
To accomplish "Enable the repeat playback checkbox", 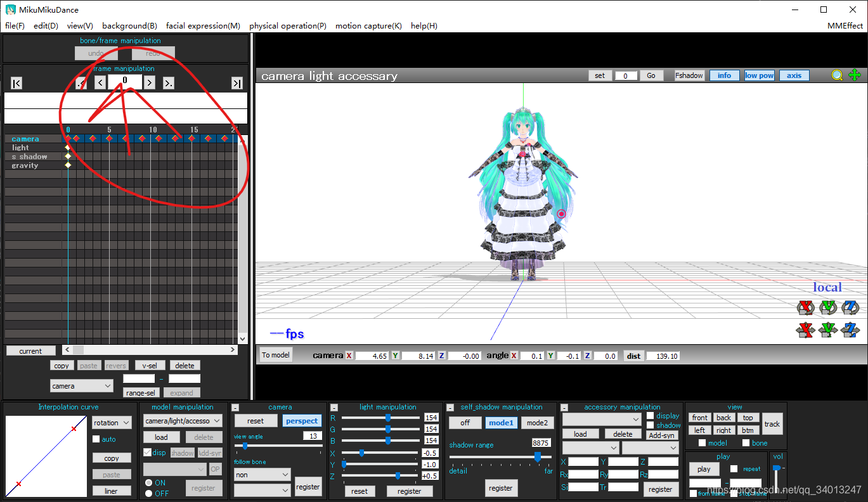I will [734, 469].
